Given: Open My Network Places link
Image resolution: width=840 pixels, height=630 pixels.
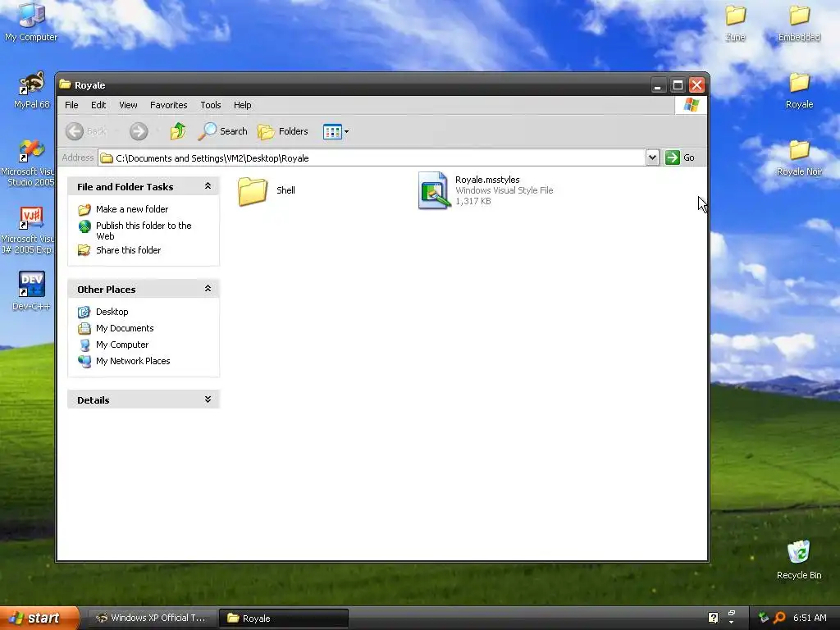Looking at the screenshot, I should pos(133,361).
